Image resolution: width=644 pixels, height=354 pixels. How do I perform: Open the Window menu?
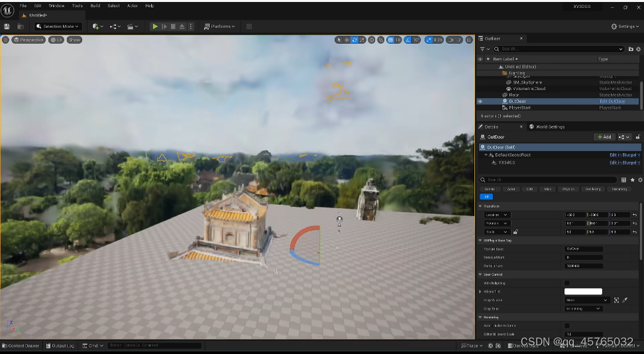point(57,6)
